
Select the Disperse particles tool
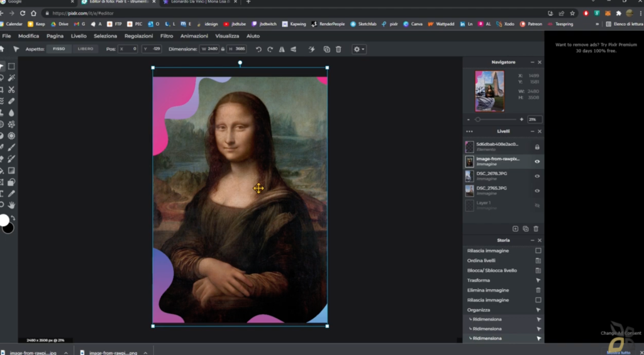pyautogui.click(x=11, y=124)
